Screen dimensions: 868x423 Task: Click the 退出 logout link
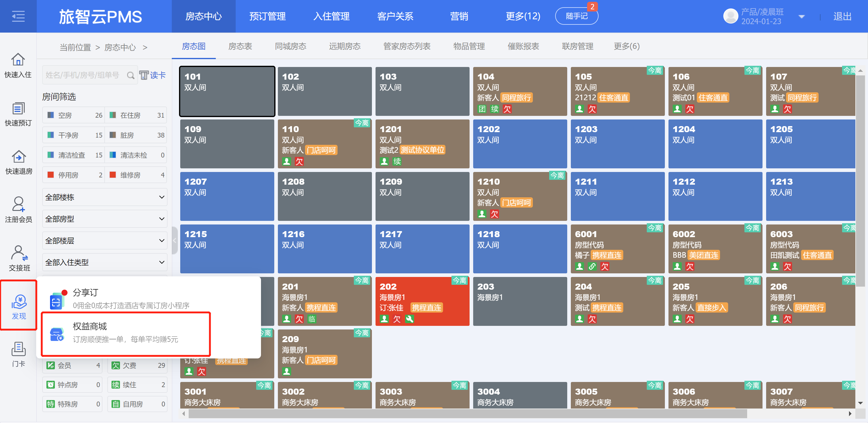[x=842, y=17]
